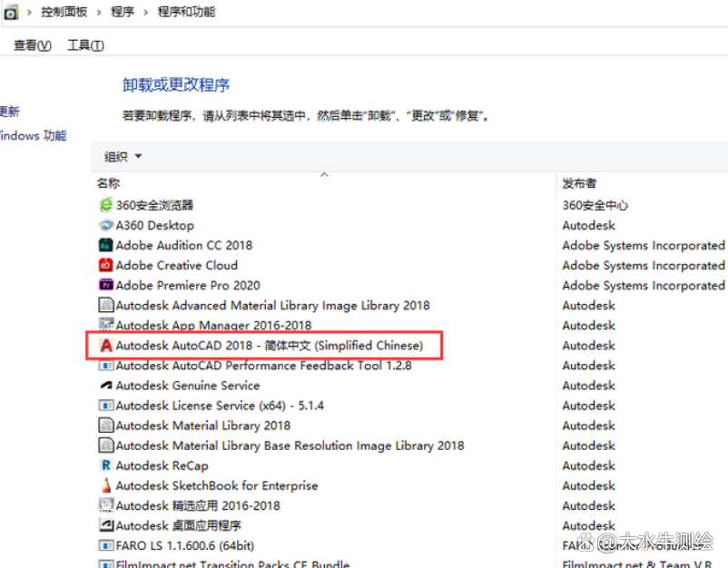Select Autodesk License Service (x64) - 5.1.4

click(x=220, y=406)
